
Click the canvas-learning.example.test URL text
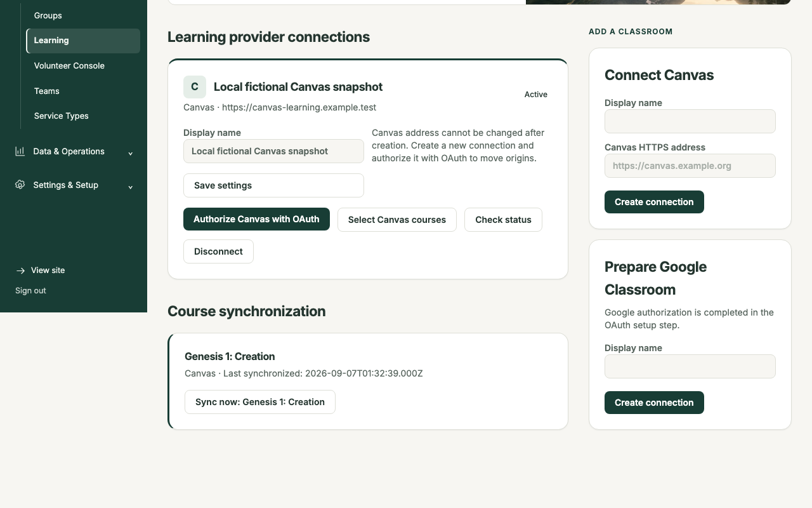[x=299, y=107]
